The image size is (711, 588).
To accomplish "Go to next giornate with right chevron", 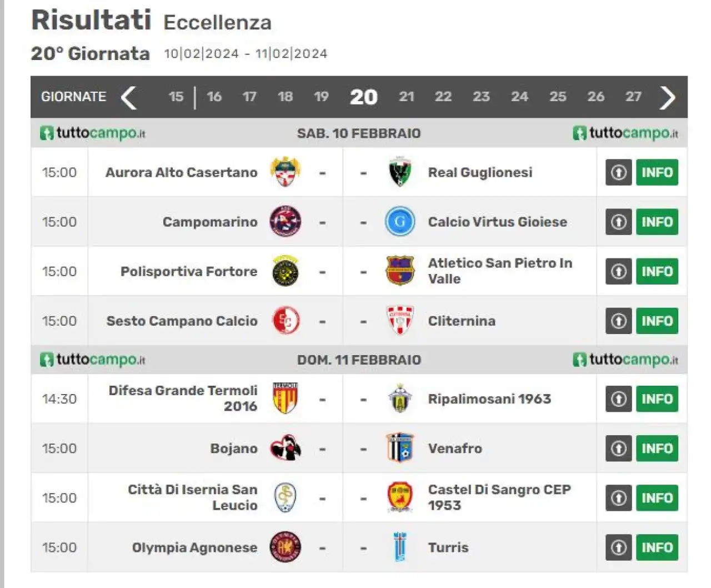I will (x=667, y=97).
